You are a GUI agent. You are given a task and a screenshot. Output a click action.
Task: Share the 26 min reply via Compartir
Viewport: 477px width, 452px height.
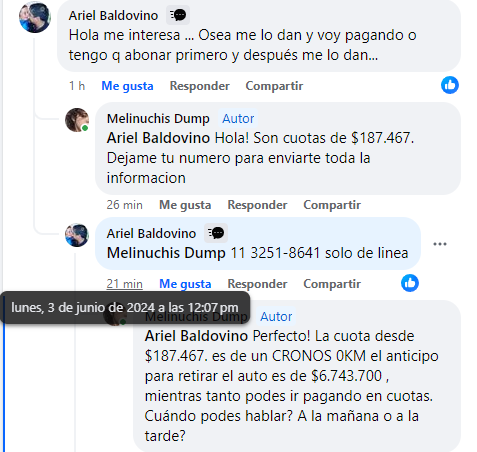click(x=332, y=205)
